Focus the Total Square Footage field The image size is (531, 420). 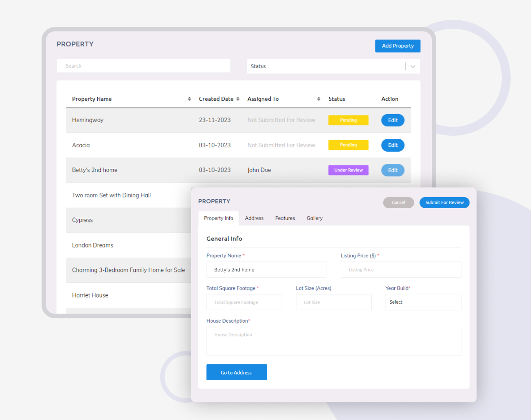point(244,302)
